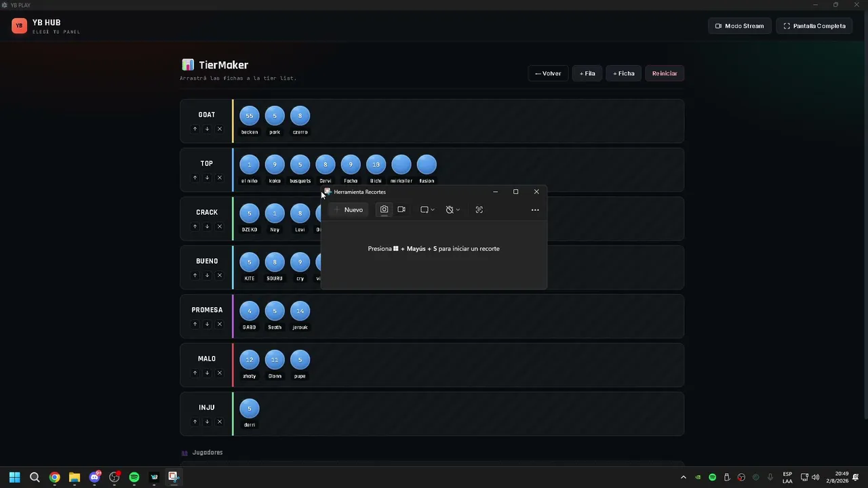This screenshot has height=488, width=868.
Task: Move the CRACK tier up
Action: pos(195,226)
